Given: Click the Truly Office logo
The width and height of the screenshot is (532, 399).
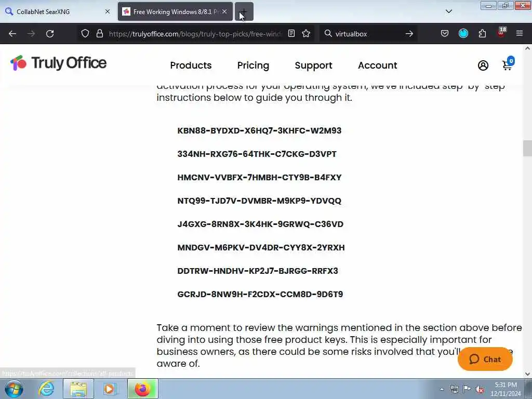Looking at the screenshot, I should 58,63.
